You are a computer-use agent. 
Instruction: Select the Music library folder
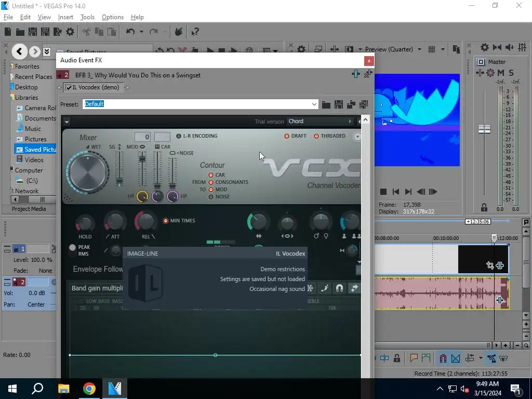[x=33, y=129]
